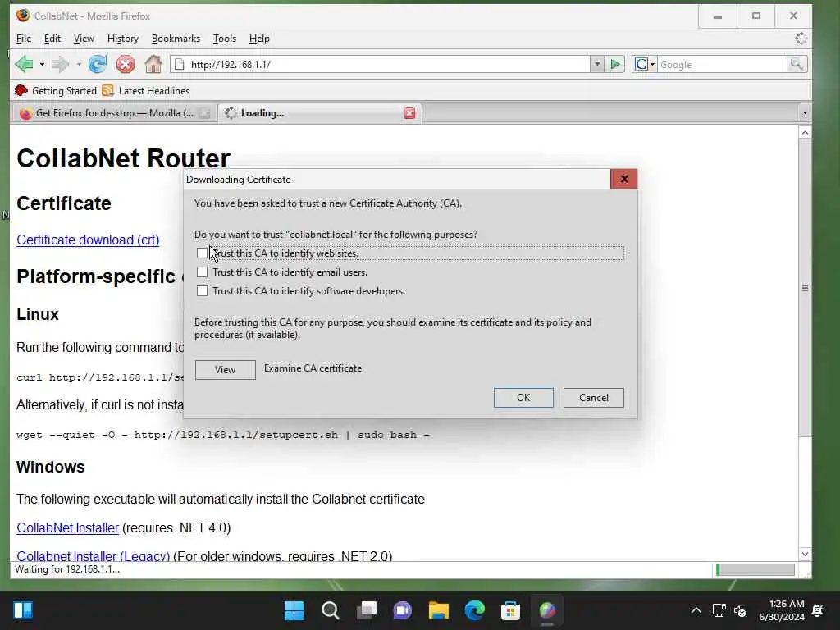Click the vertical scrollbar thumb

pyautogui.click(x=805, y=288)
